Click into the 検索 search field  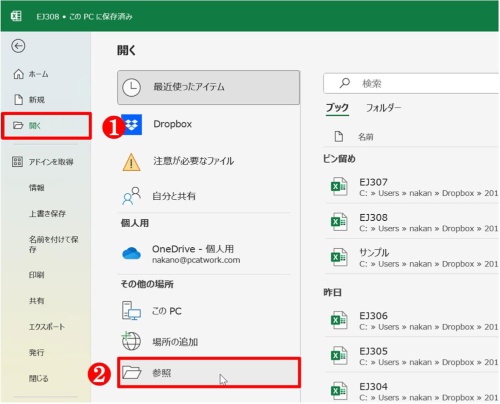(x=411, y=83)
